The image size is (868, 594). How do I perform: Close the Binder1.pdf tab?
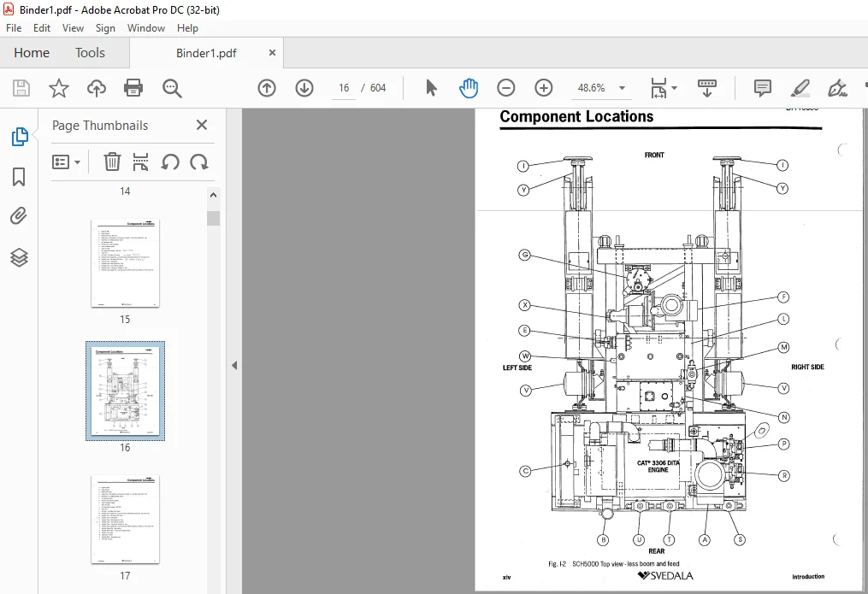[272, 52]
